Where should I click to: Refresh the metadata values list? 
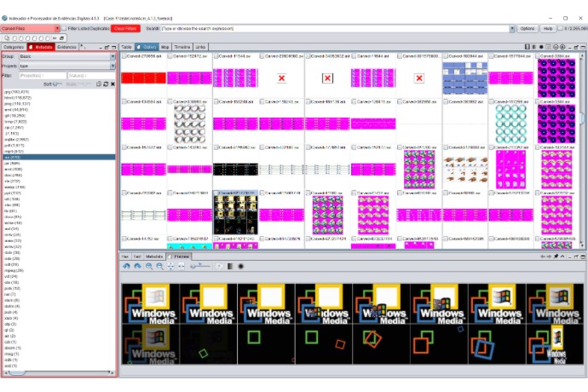(x=106, y=84)
